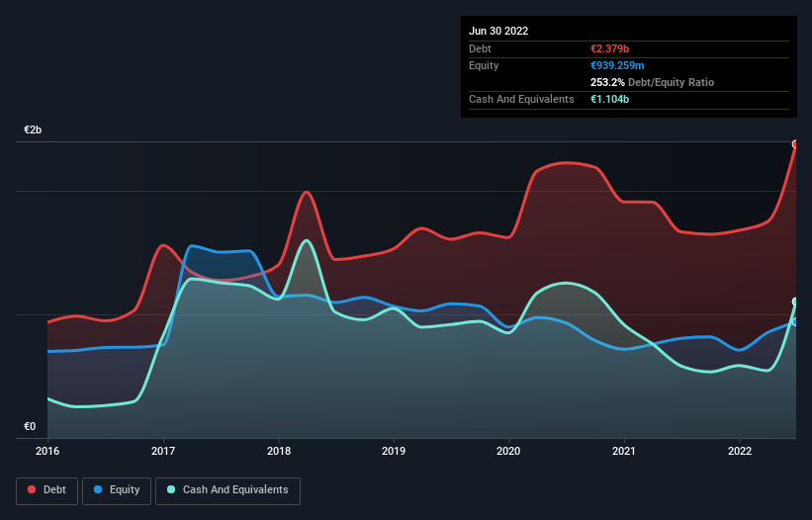This screenshot has width=812, height=520.
Task: Click the blue Equity endpoint marker
Action: tap(795, 322)
